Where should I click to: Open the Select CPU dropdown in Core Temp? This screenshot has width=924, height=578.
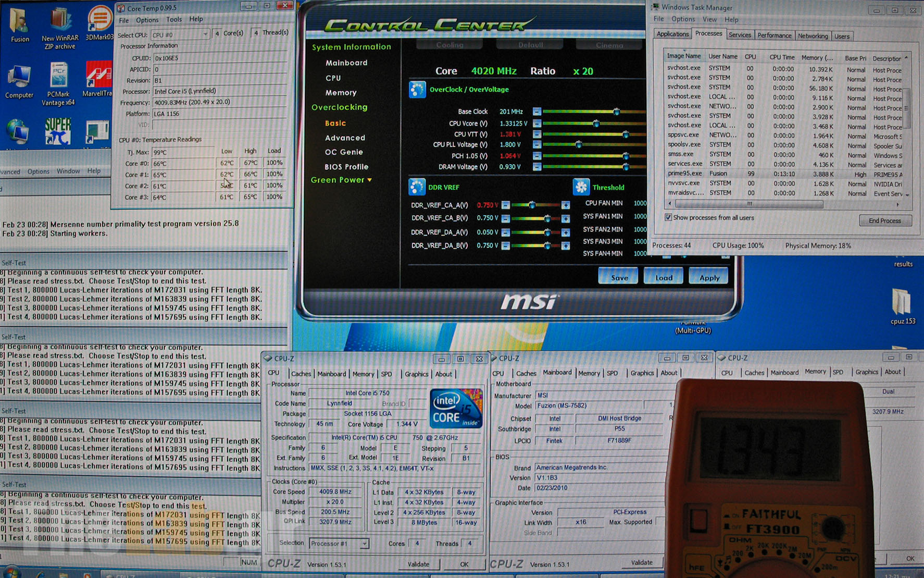click(x=180, y=34)
